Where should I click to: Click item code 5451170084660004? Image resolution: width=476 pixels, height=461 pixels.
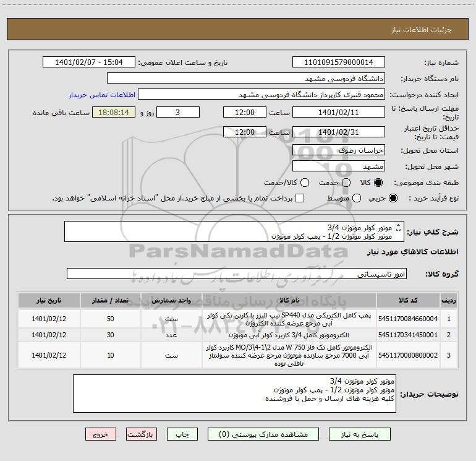coord(408,319)
